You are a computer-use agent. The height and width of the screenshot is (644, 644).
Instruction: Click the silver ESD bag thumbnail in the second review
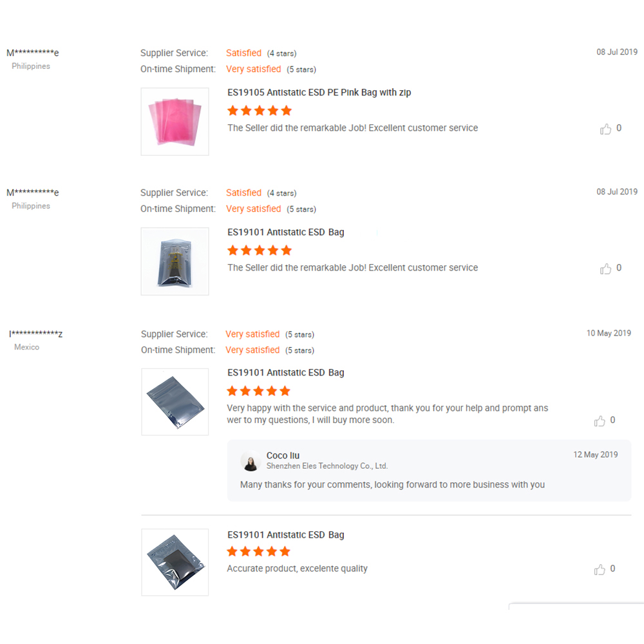[x=175, y=261]
